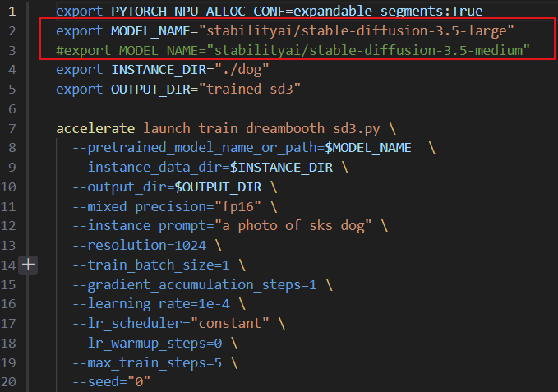Click line number 2 in the gutter
Screen dimensions: 558x392
pyautogui.click(x=12, y=31)
